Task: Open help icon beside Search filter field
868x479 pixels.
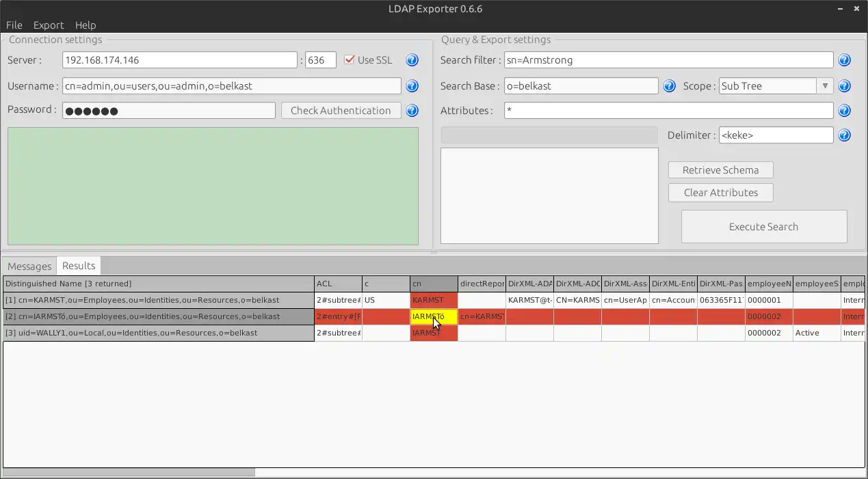Action: 844,60
